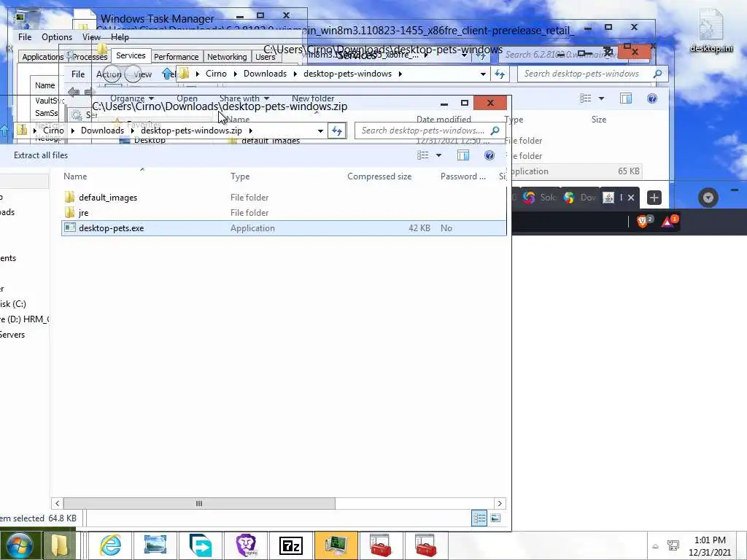
Task: Show hidden system tray icons
Action: point(656,546)
